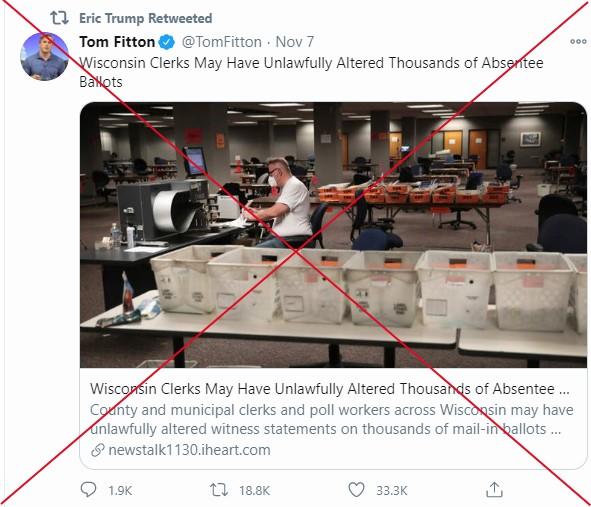
Task: Open the three-dot more options menu
Action: pos(578,41)
